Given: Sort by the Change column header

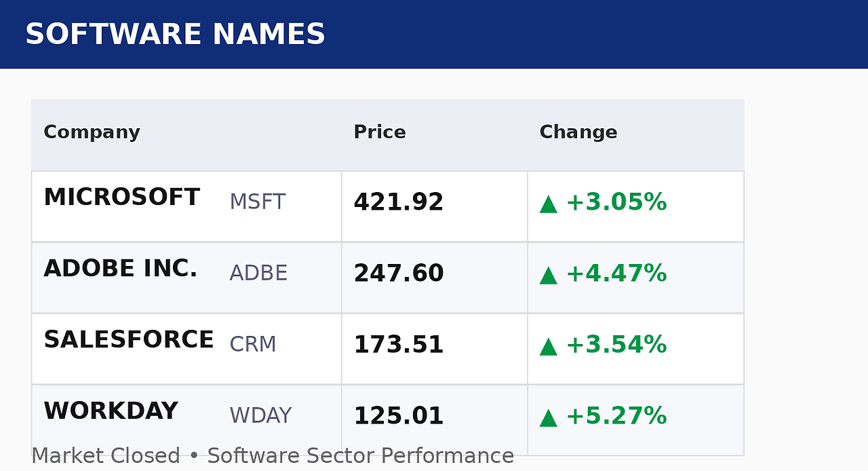Looking at the screenshot, I should [578, 132].
